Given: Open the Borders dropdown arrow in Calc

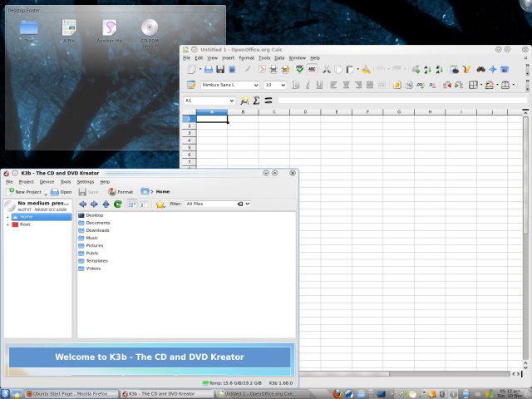Looking at the screenshot, I should 481,85.
